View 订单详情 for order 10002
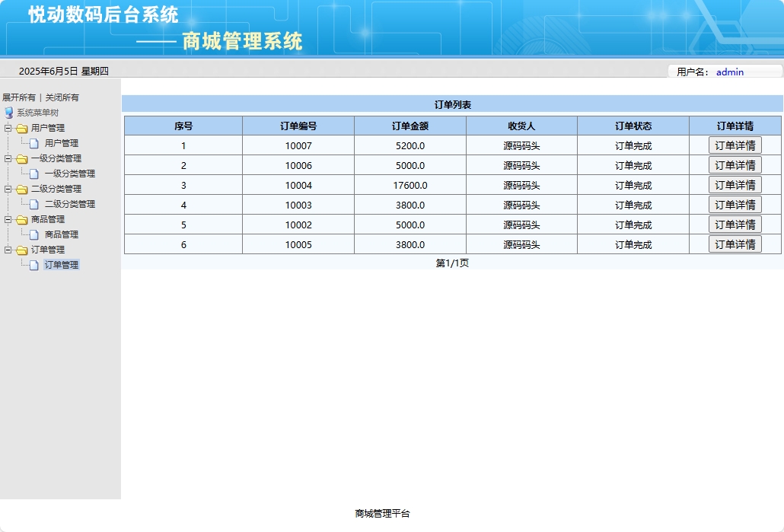 point(735,225)
